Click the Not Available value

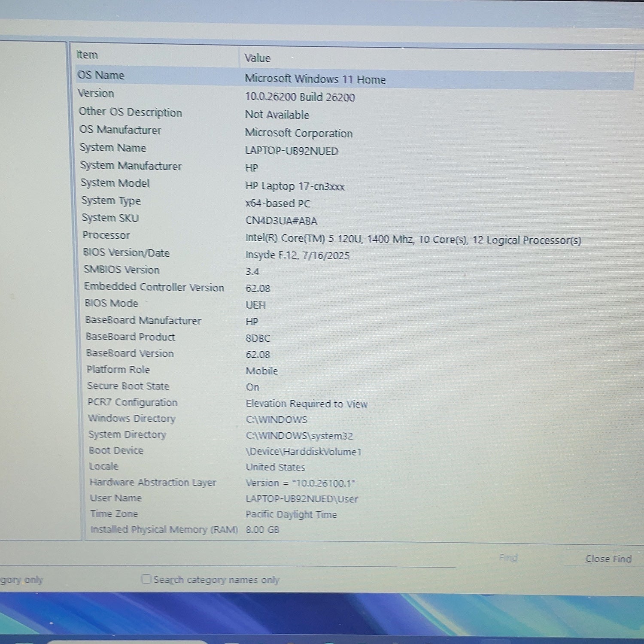point(277,115)
